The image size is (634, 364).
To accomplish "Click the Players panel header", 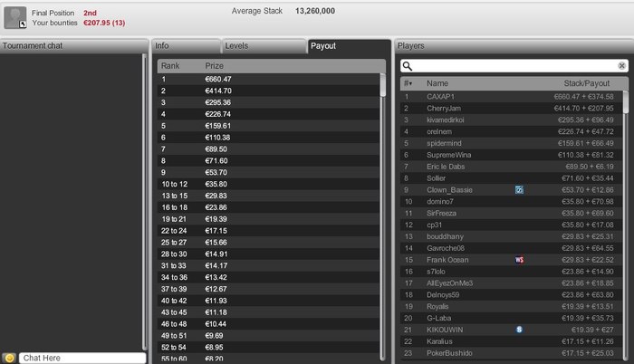I will coord(514,45).
